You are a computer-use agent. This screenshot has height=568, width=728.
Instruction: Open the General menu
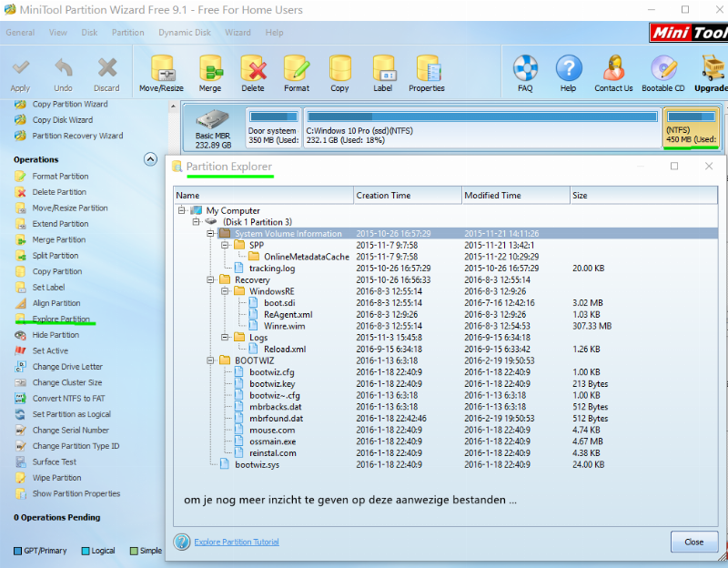tap(20, 33)
